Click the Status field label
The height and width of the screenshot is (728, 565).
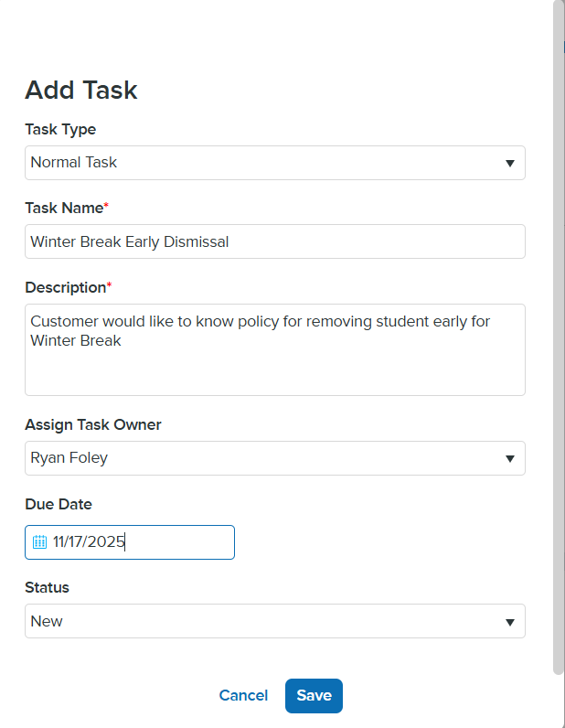coord(47,587)
